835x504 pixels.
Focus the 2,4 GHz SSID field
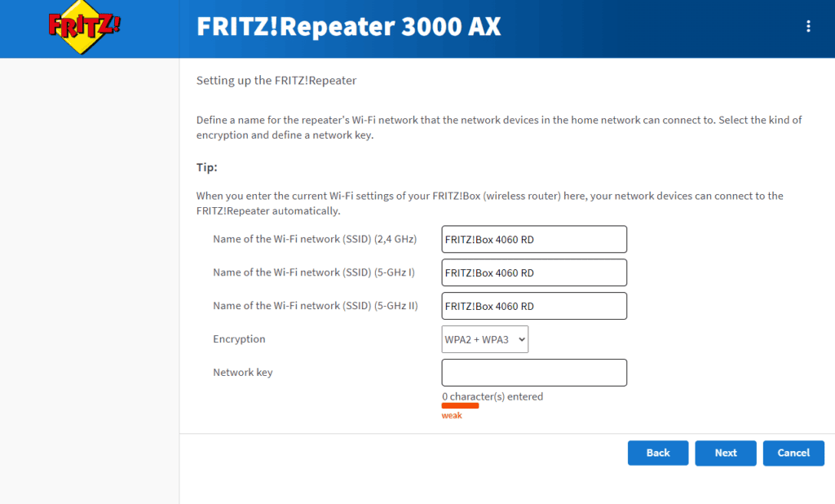(534, 240)
